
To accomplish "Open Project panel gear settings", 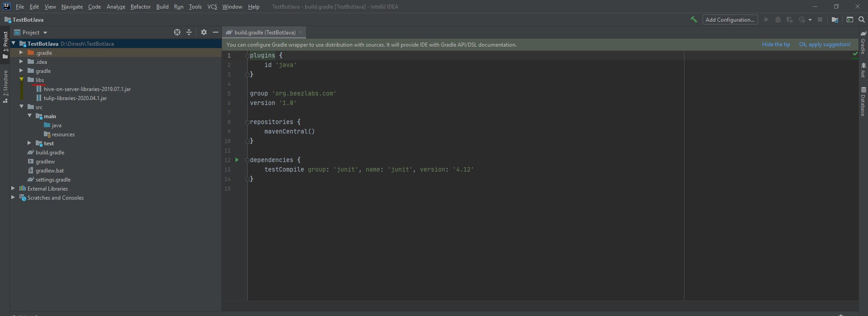I will tap(204, 32).
